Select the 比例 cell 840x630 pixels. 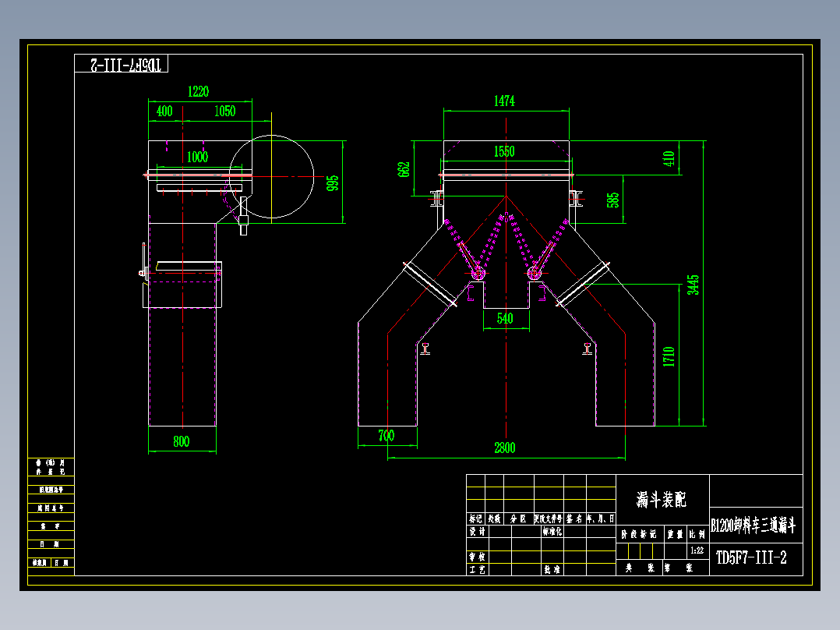pos(697,534)
